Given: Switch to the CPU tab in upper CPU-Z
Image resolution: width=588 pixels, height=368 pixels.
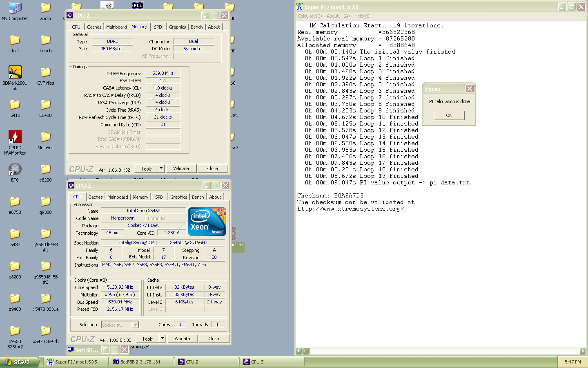Looking at the screenshot, I should 76,27.
